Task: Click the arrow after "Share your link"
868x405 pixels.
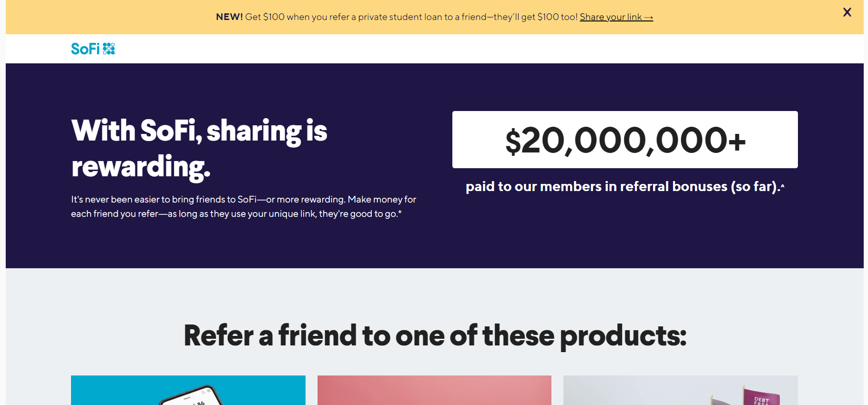Action: pyautogui.click(x=648, y=18)
